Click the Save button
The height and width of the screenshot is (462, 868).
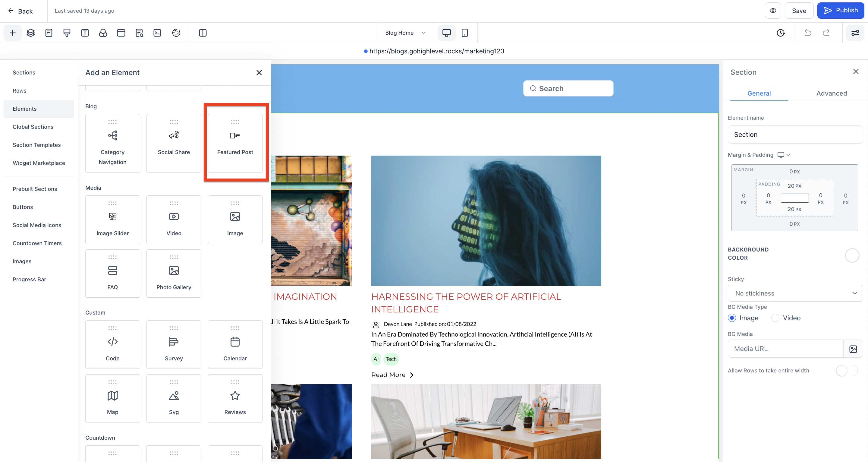(x=799, y=11)
